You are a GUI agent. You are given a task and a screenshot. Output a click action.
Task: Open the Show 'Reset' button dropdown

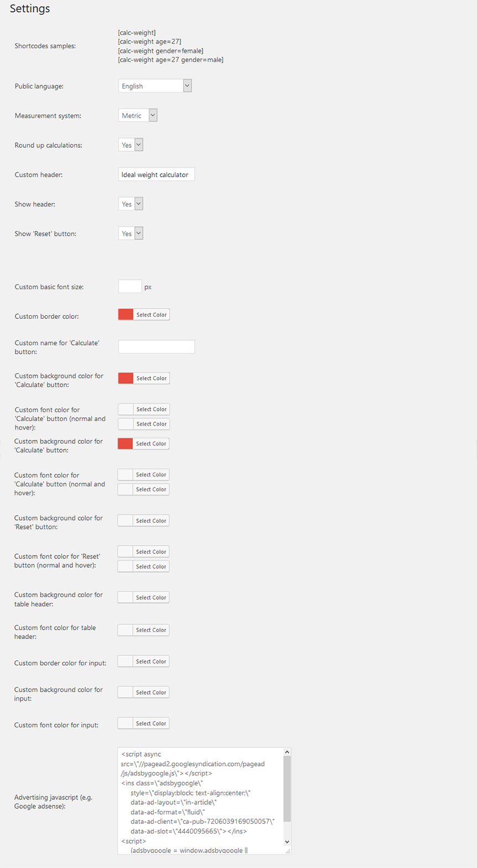[131, 233]
